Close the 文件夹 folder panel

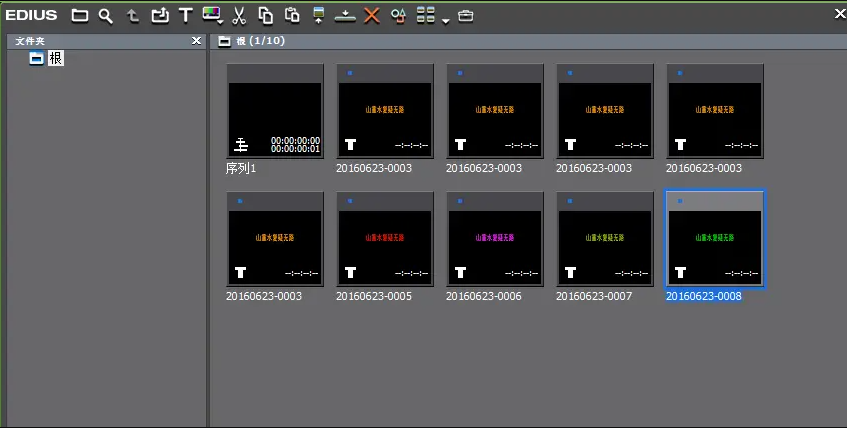197,41
